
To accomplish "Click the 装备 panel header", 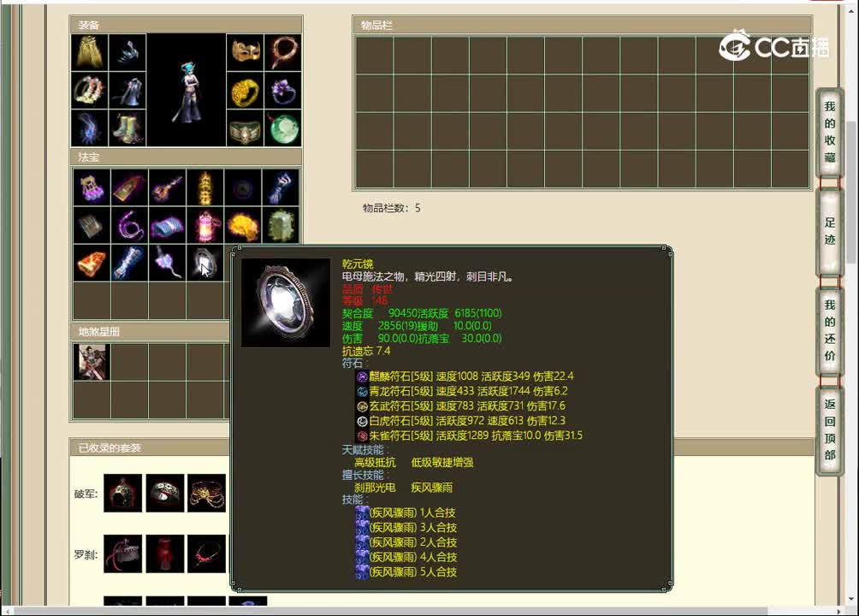I will tap(187, 25).
